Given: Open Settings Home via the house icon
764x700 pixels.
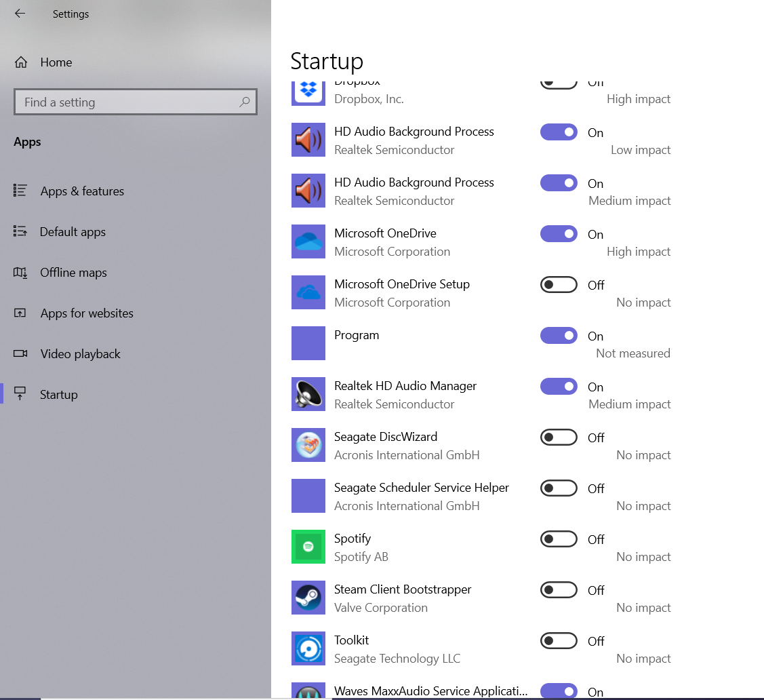Looking at the screenshot, I should coord(21,62).
